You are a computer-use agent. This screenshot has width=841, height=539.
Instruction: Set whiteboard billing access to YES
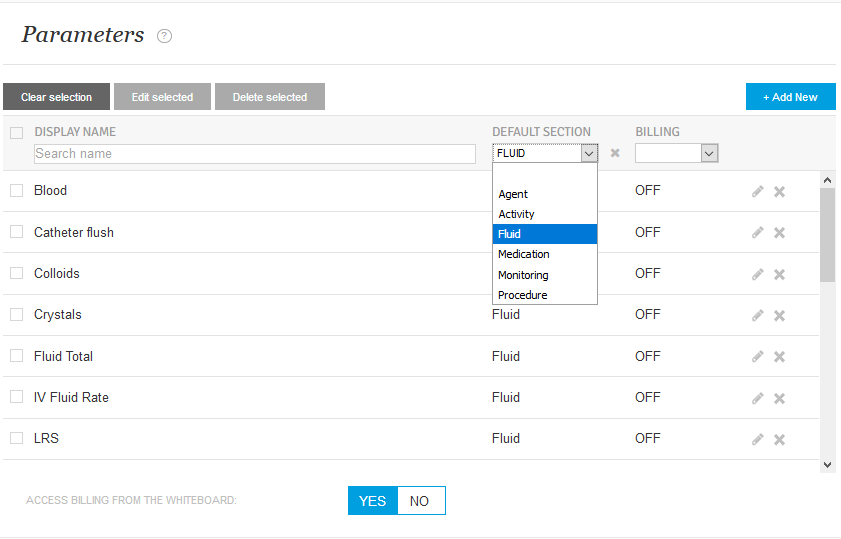[373, 501]
